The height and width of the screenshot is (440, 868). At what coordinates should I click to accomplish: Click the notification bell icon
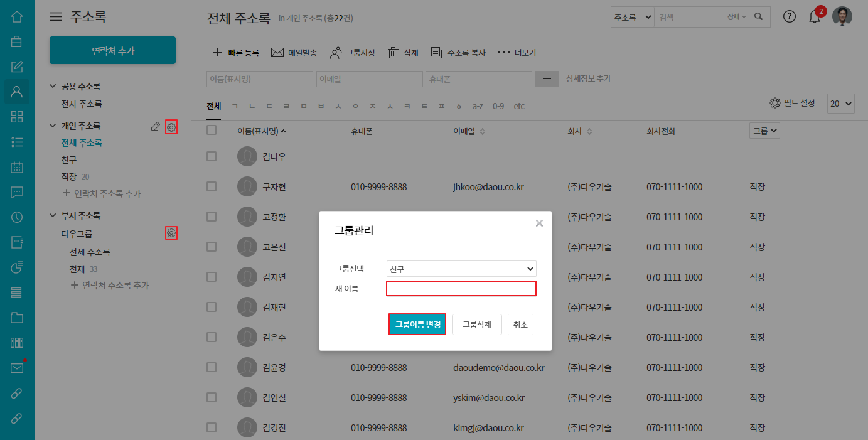click(815, 17)
